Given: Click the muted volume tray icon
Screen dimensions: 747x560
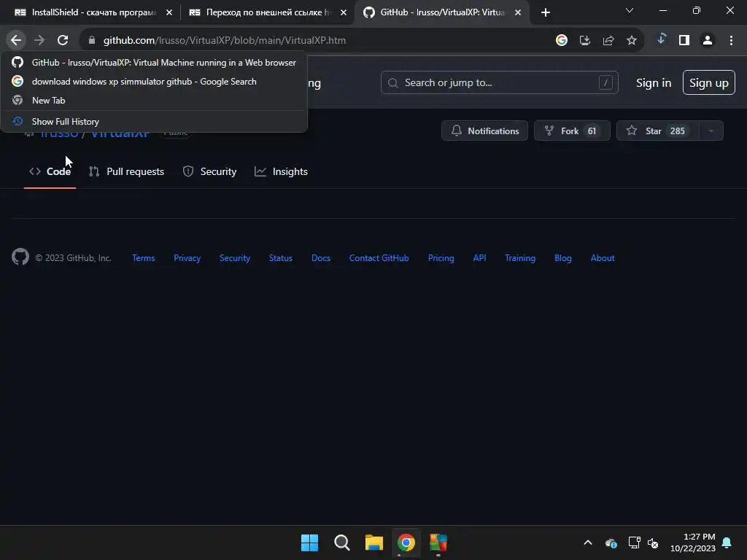Looking at the screenshot, I should [653, 542].
